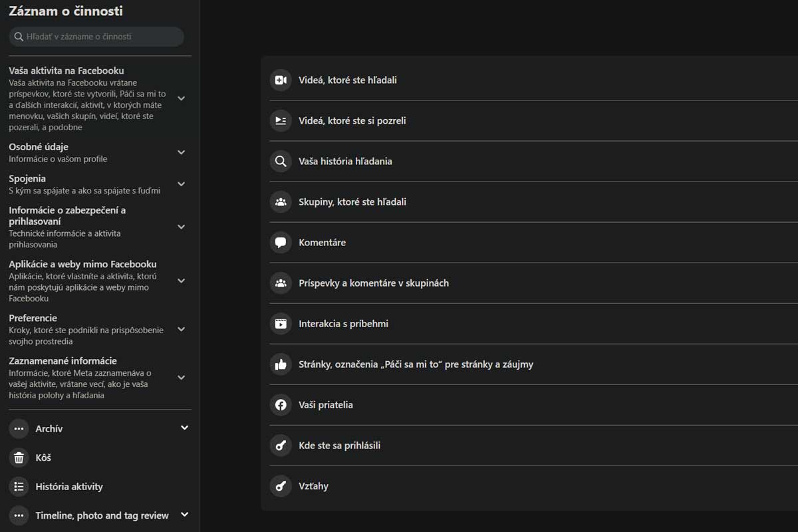798x532 pixels.
Task: Click the Vaša aktivita na Facebooku heading
Action: point(66,70)
